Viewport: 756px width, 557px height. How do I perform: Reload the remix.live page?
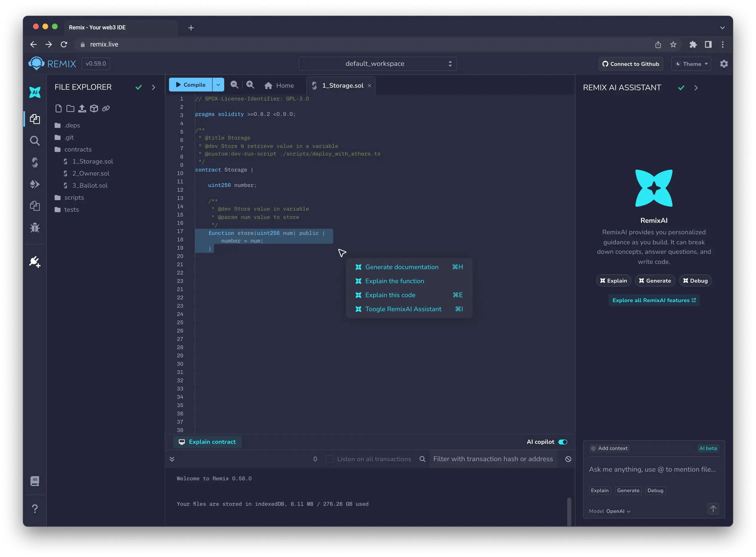[64, 44]
